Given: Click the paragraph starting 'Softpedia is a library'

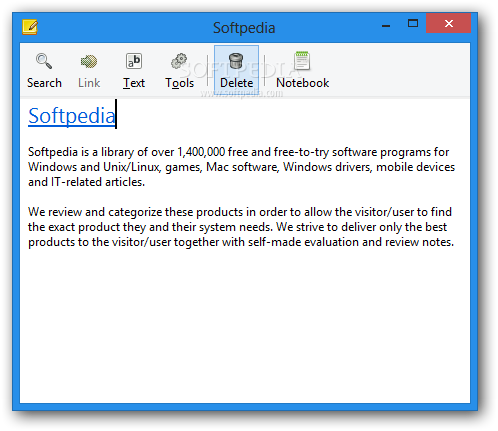Looking at the screenshot, I should click(241, 167).
